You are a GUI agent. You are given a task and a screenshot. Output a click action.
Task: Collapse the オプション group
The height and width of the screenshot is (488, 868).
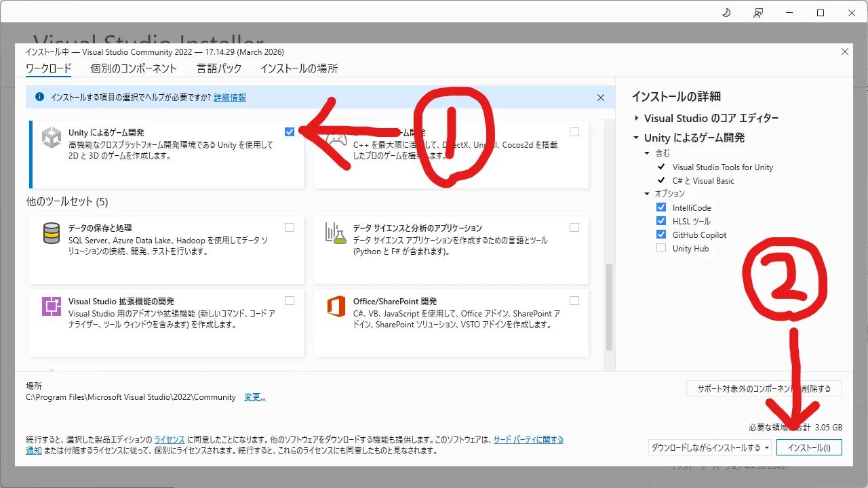[646, 193]
